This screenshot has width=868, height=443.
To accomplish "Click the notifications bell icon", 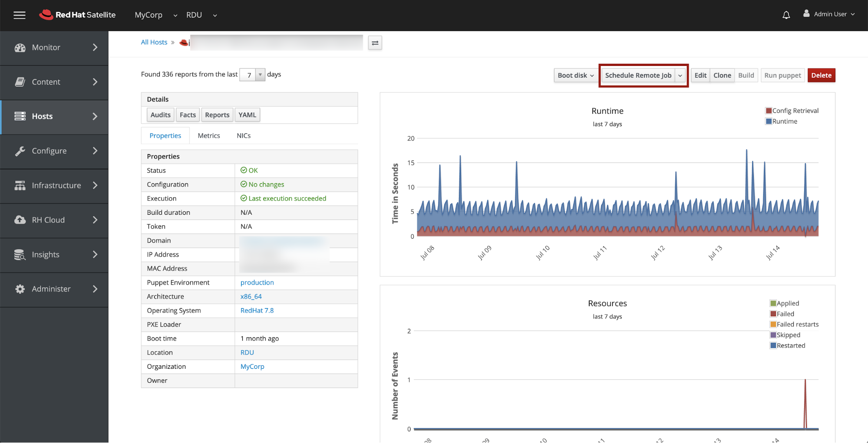I will pos(786,15).
